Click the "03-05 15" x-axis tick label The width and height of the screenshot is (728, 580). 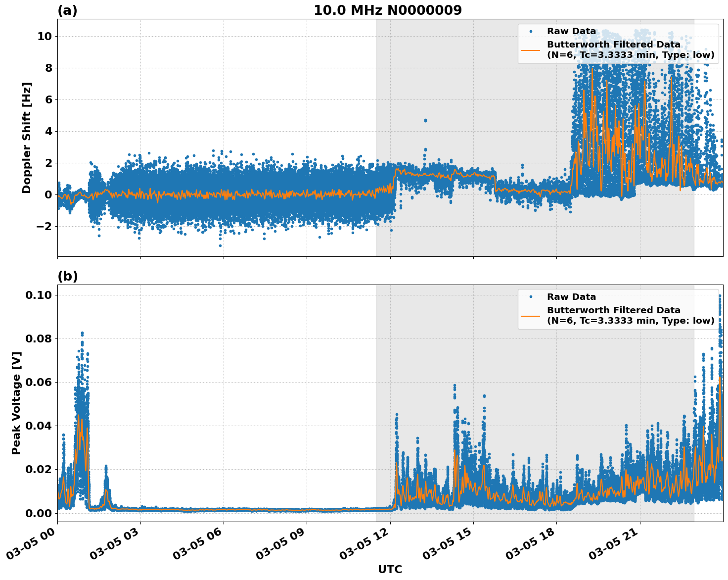(448, 543)
